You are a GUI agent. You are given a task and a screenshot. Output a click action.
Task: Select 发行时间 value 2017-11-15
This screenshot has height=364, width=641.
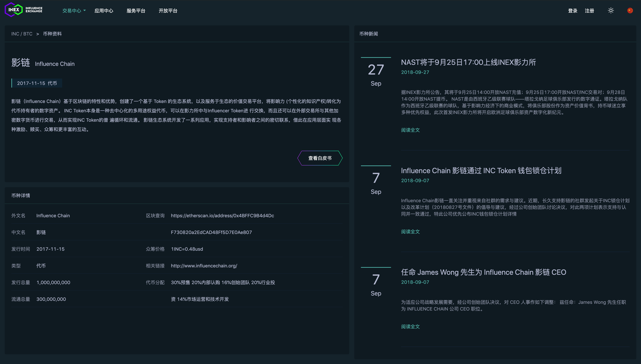(50, 249)
